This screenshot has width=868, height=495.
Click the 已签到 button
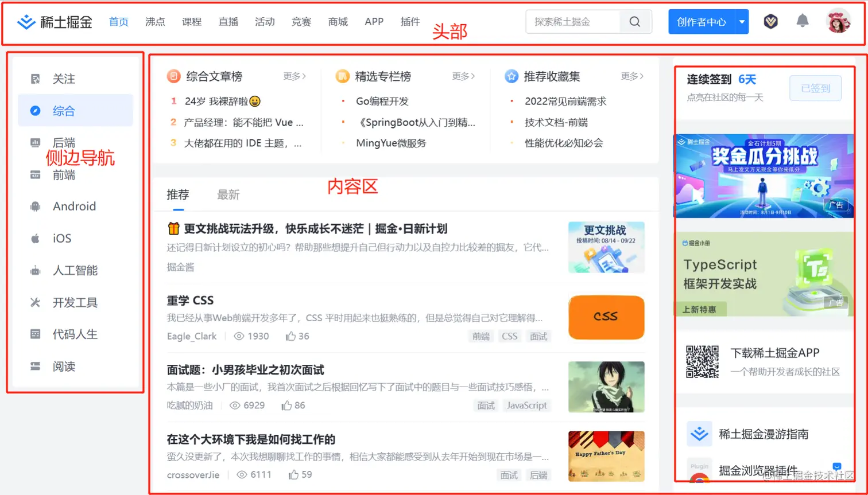(x=816, y=88)
